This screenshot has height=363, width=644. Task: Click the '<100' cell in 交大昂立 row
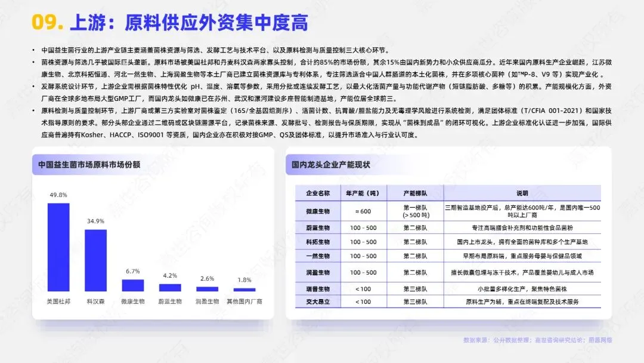pyautogui.click(x=363, y=302)
